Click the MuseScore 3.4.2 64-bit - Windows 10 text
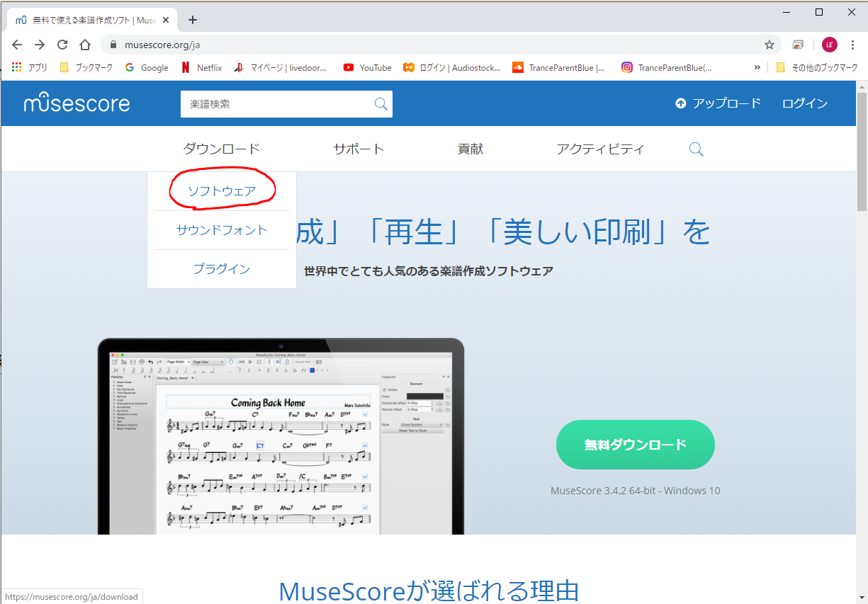The image size is (868, 604). (x=635, y=490)
